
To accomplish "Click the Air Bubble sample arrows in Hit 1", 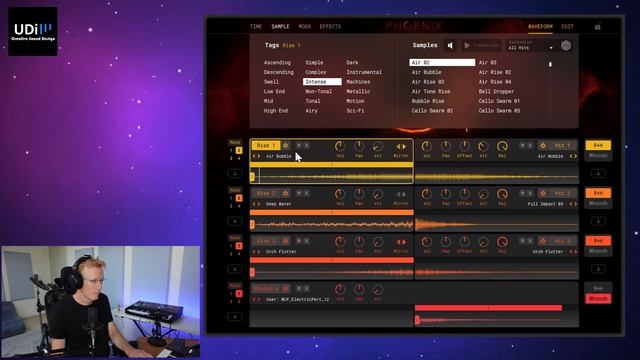I will coord(573,156).
